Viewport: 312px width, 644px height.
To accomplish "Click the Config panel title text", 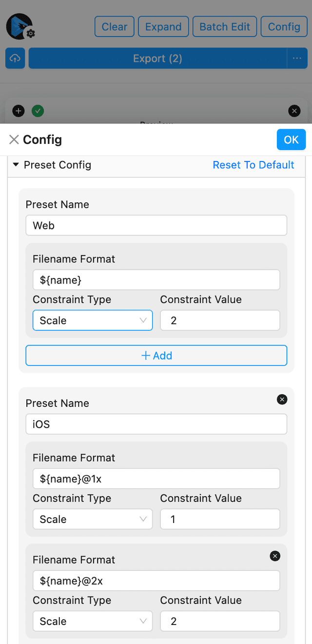I will [42, 140].
